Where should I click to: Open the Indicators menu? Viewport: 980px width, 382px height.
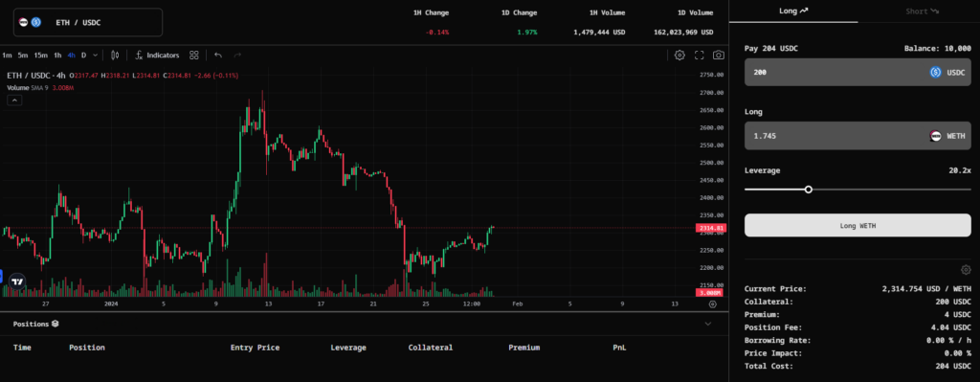point(158,55)
